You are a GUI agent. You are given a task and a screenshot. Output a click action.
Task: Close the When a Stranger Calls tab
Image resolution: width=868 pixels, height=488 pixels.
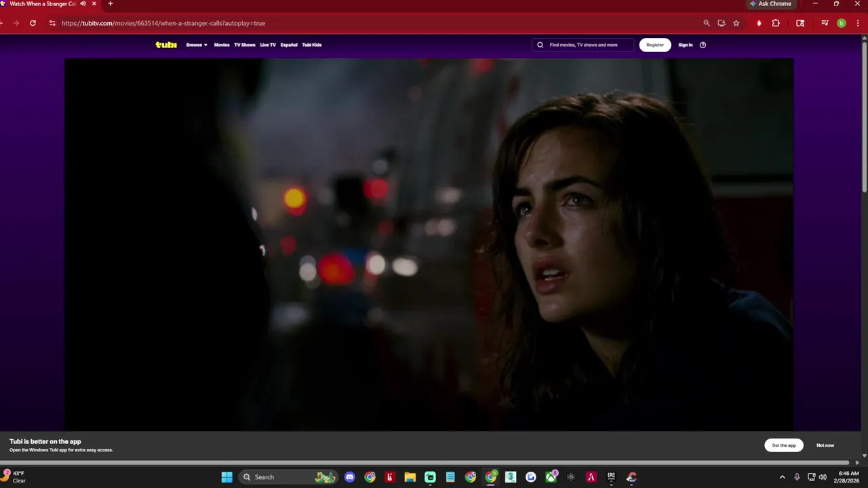pyautogui.click(x=94, y=4)
